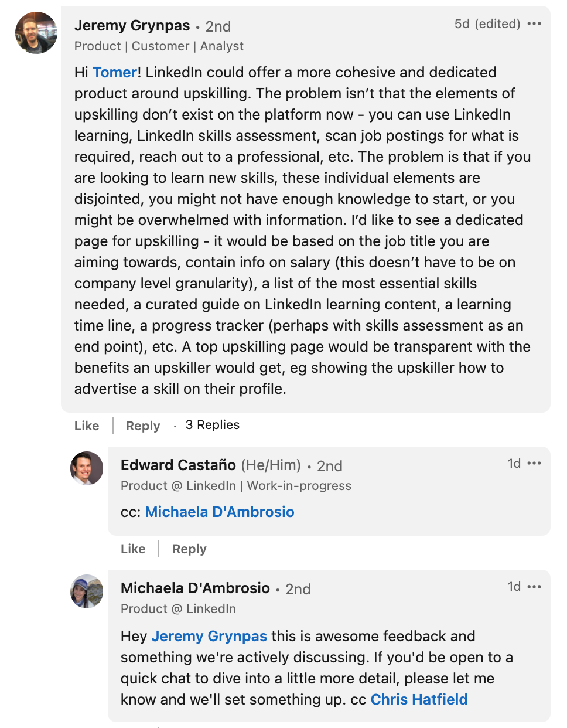Click the Michaela D'Ambrosio author name heading
Image resolution: width=567 pixels, height=728 pixels.
tap(195, 588)
